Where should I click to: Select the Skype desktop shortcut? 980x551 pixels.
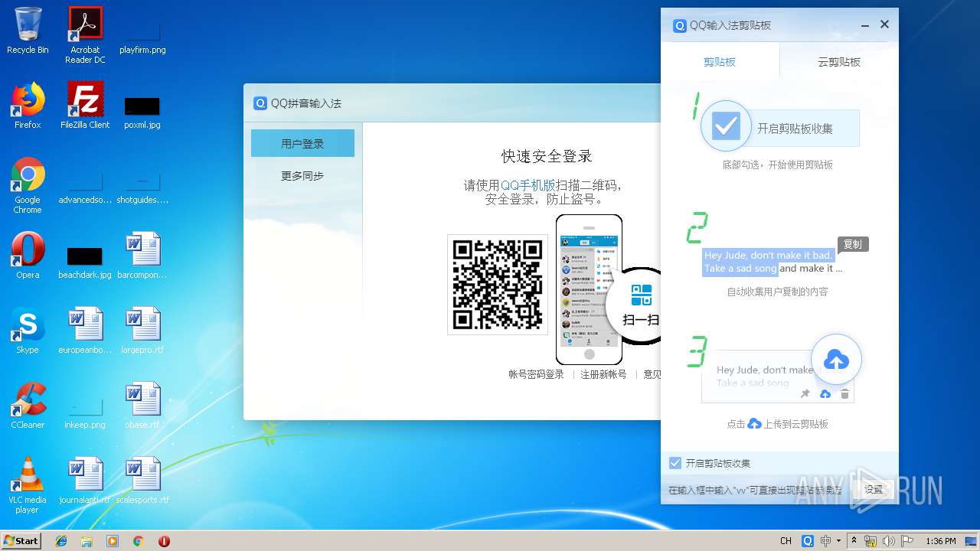pos(28,331)
